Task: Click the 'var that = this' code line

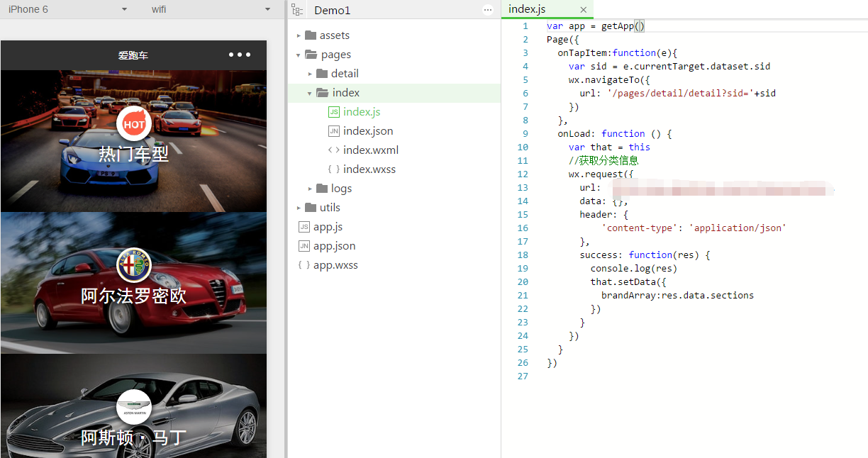Action: coord(609,147)
